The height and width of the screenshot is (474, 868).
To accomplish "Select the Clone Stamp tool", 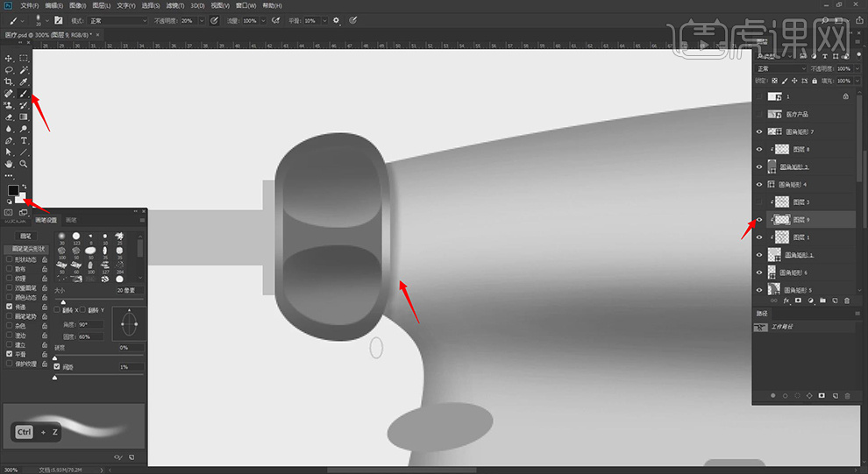I will (8, 105).
